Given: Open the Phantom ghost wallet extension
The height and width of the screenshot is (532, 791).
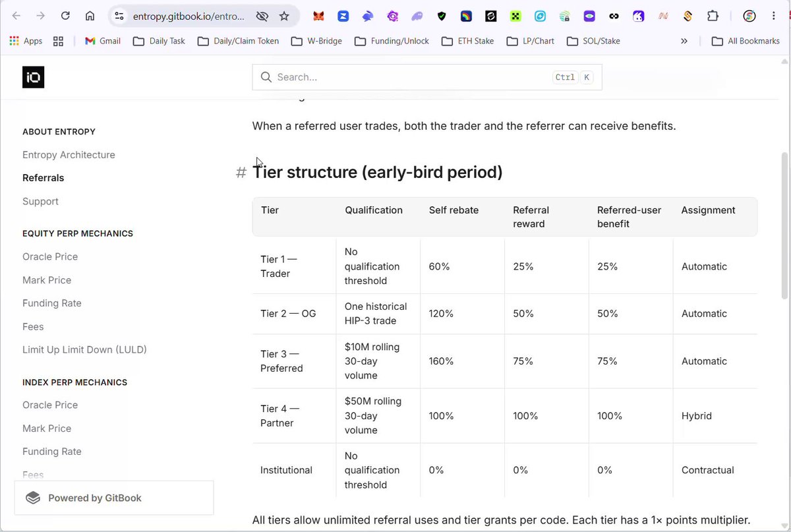Looking at the screenshot, I should click(417, 16).
